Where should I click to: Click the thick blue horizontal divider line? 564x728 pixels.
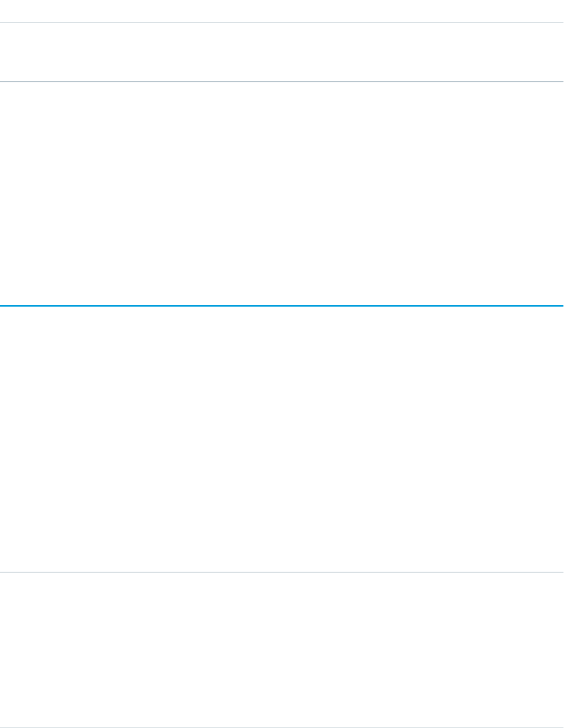tap(282, 305)
